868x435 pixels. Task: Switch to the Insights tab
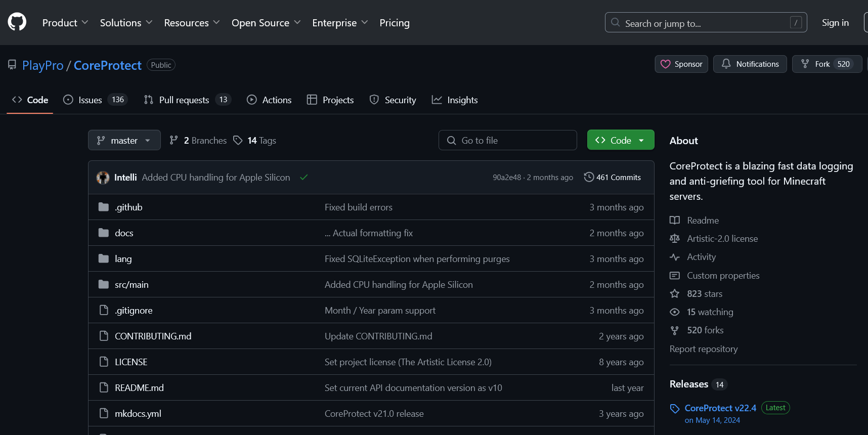coord(455,100)
